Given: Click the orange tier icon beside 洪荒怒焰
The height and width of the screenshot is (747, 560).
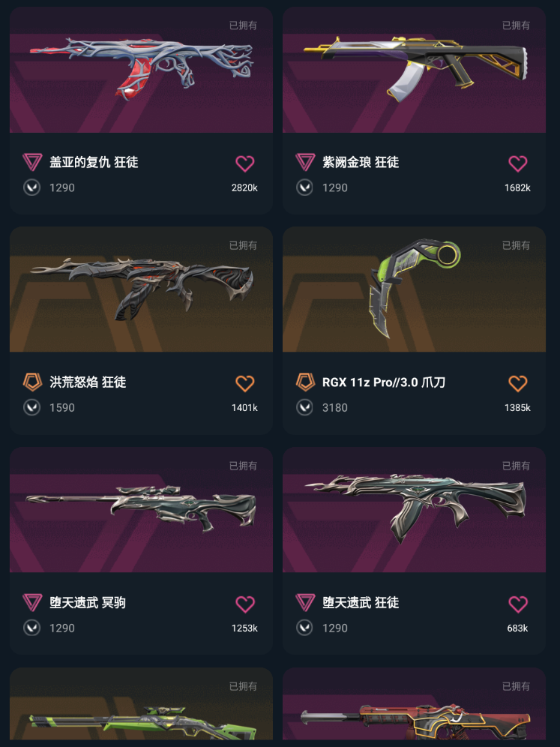Looking at the screenshot, I should click(32, 382).
